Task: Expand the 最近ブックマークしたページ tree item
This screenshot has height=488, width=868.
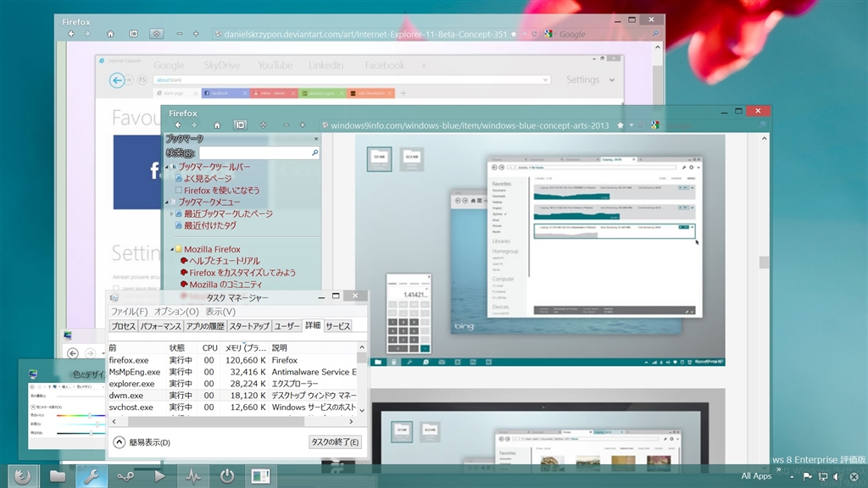Action: (171, 214)
